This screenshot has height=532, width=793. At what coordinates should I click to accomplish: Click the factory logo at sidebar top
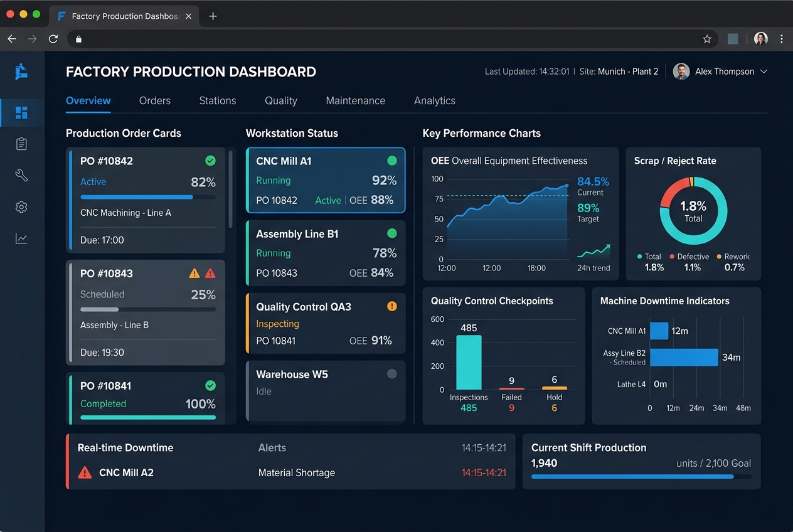[22, 72]
